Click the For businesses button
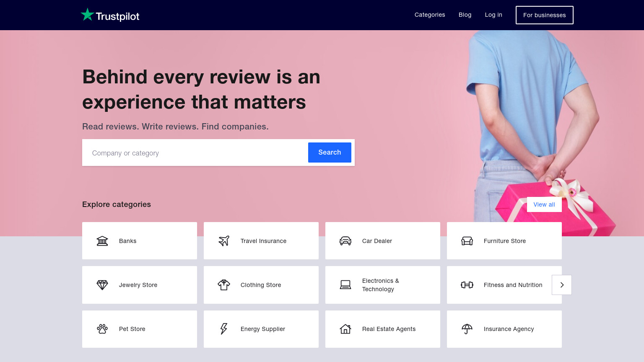 pyautogui.click(x=545, y=15)
